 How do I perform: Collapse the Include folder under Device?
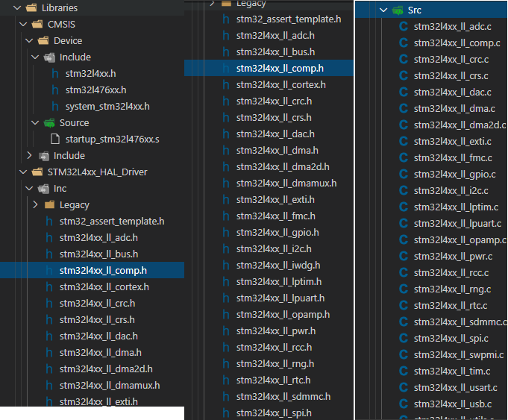coord(35,57)
